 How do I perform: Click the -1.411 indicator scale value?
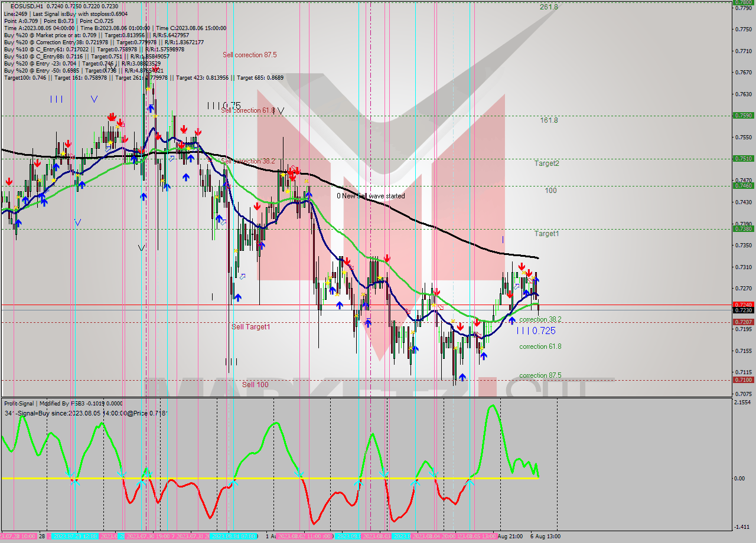[x=742, y=527]
